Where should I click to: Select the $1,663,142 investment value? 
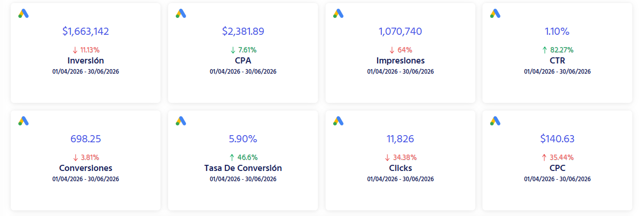point(86,32)
